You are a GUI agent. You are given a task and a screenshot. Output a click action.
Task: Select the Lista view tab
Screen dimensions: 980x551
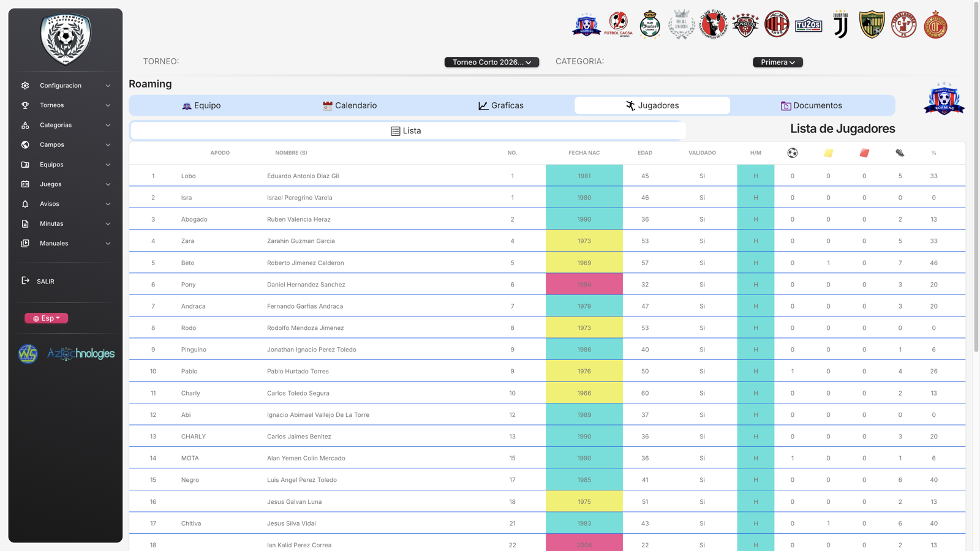pyautogui.click(x=407, y=131)
